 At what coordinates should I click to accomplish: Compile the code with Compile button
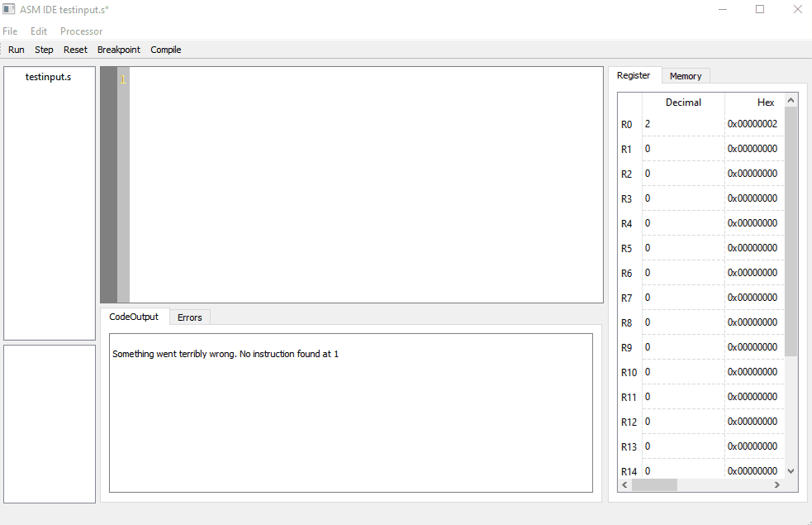pos(165,50)
